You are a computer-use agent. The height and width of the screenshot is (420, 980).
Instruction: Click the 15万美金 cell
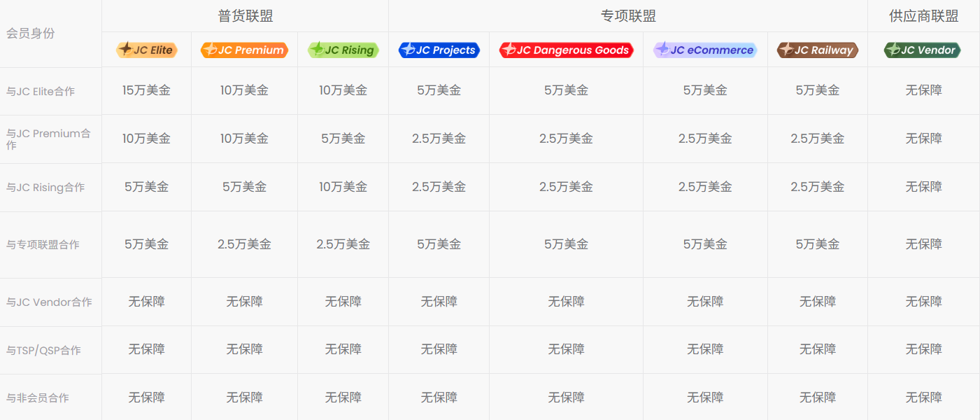tap(146, 90)
